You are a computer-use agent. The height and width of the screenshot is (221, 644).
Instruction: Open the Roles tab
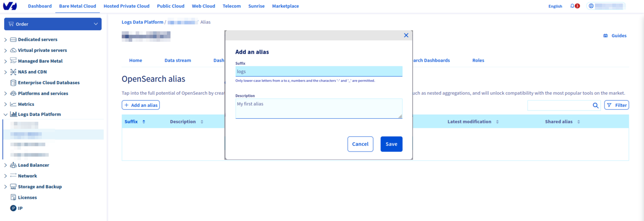(x=478, y=60)
